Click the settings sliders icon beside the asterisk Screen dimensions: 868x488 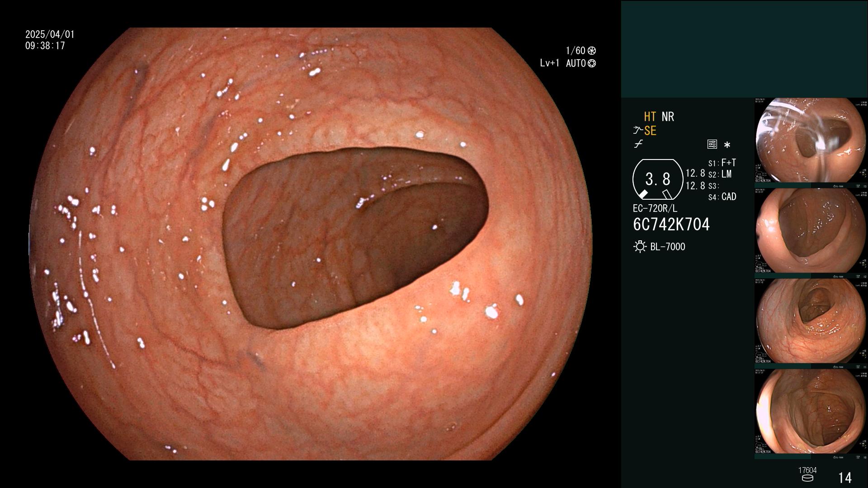click(x=712, y=144)
